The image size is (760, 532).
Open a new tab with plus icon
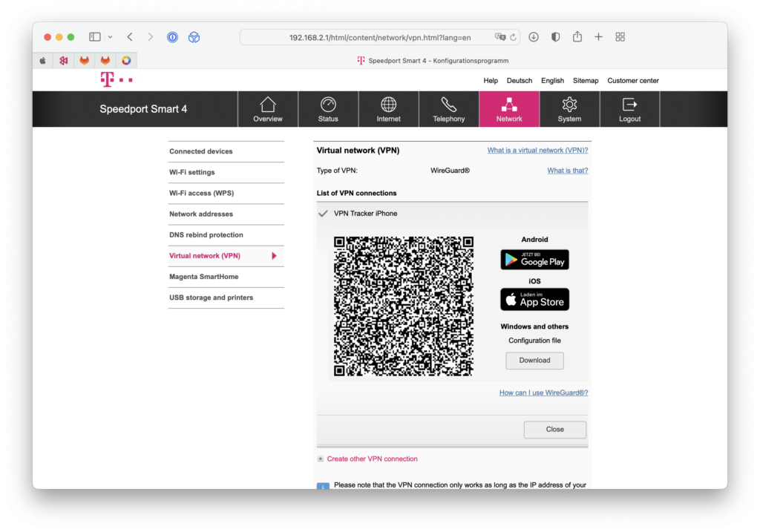599,37
